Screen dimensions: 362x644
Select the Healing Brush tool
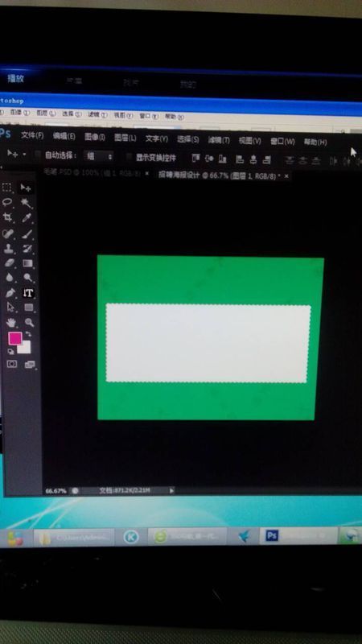point(8,233)
